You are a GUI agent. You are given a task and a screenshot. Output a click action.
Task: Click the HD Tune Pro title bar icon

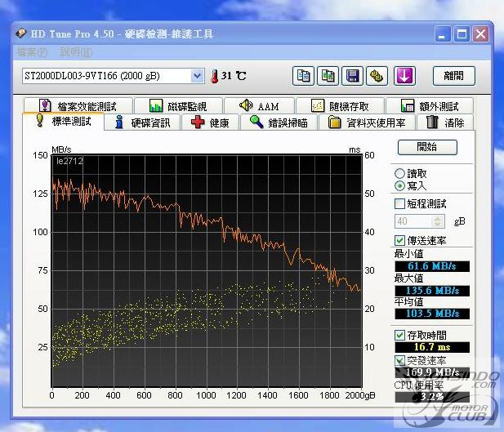click(x=21, y=33)
